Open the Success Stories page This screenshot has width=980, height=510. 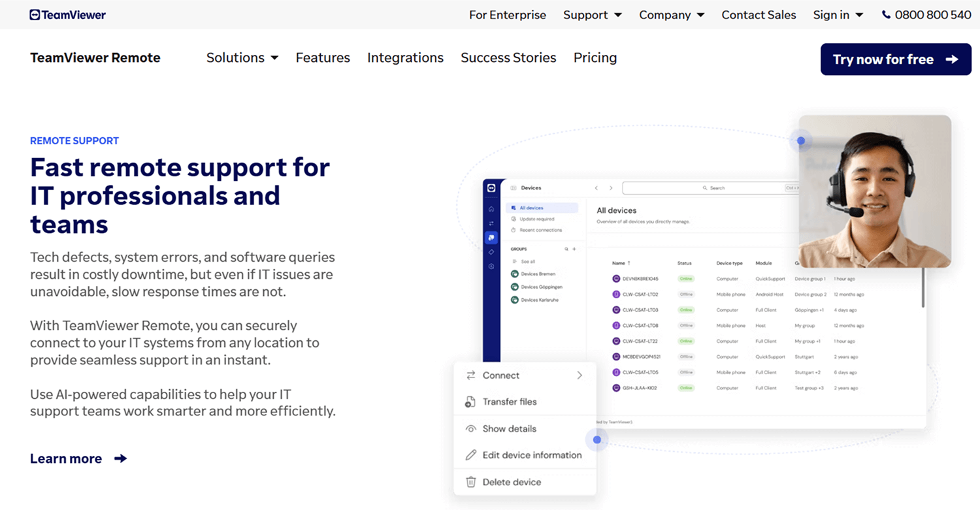508,57
